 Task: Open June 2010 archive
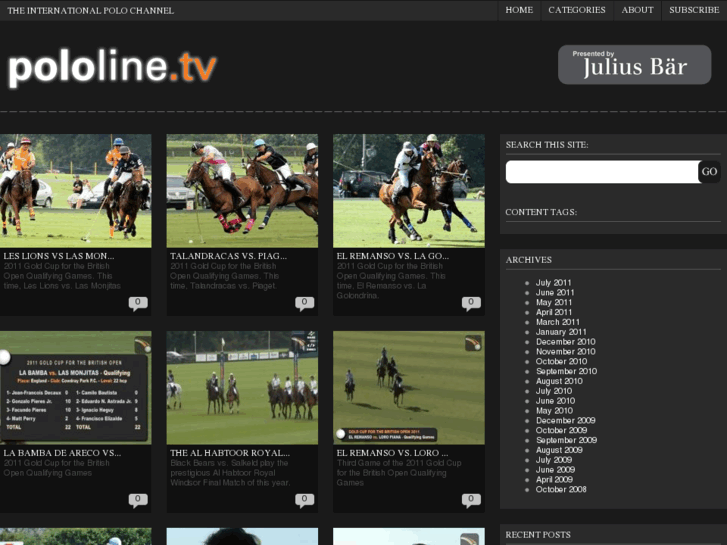point(555,401)
